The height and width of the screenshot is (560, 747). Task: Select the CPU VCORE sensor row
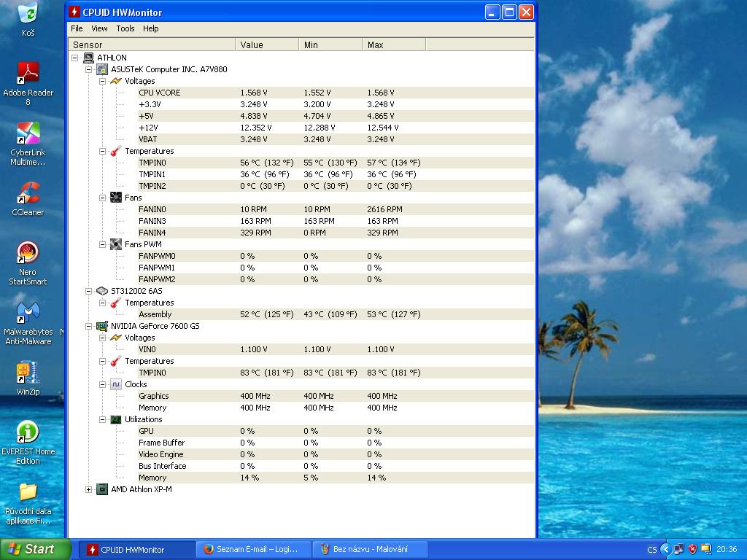159,93
